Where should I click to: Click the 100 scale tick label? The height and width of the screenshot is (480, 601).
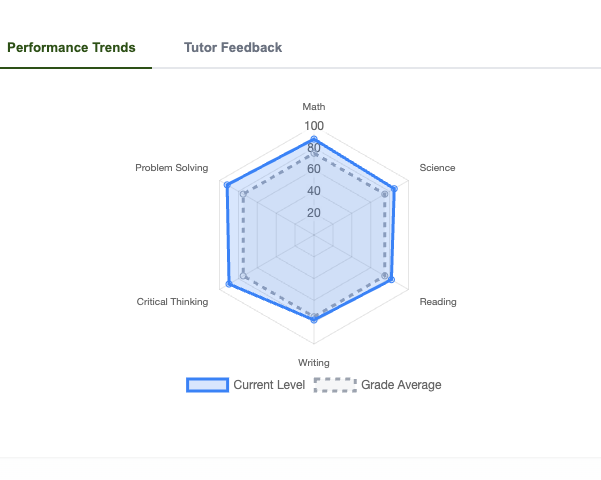pyautogui.click(x=314, y=126)
